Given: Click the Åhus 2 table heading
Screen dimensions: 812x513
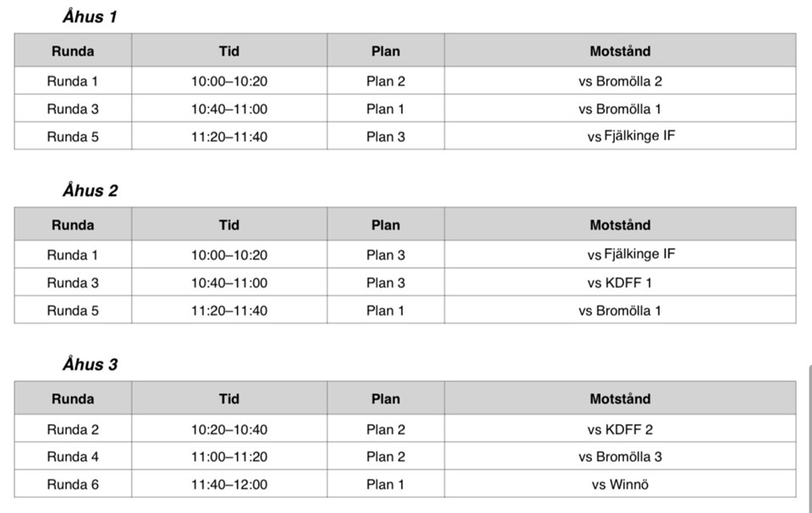Looking at the screenshot, I should [89, 190].
